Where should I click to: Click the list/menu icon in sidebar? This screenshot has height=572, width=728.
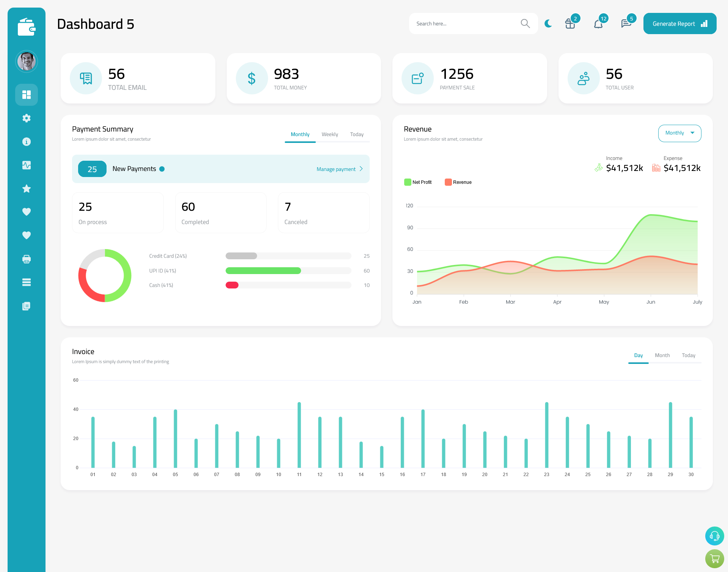tap(26, 282)
